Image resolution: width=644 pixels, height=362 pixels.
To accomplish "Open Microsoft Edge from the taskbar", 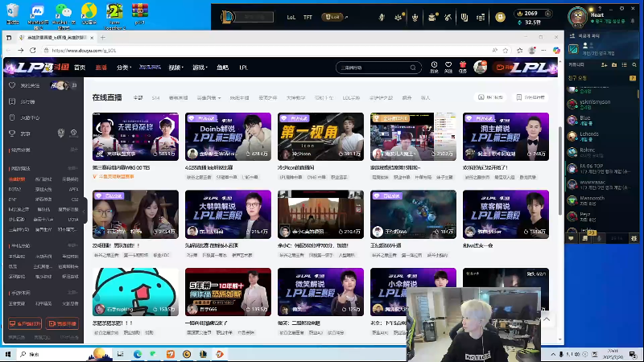I will 137,354.
